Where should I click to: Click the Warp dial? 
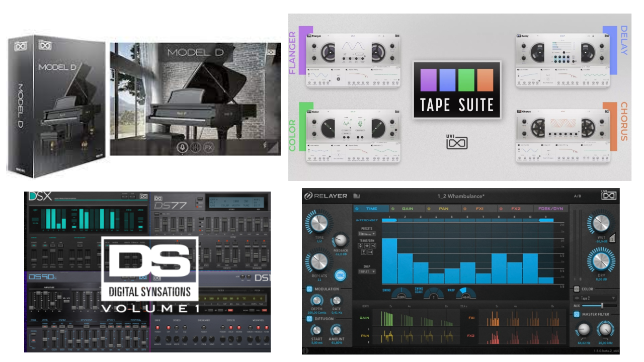(x=466, y=294)
